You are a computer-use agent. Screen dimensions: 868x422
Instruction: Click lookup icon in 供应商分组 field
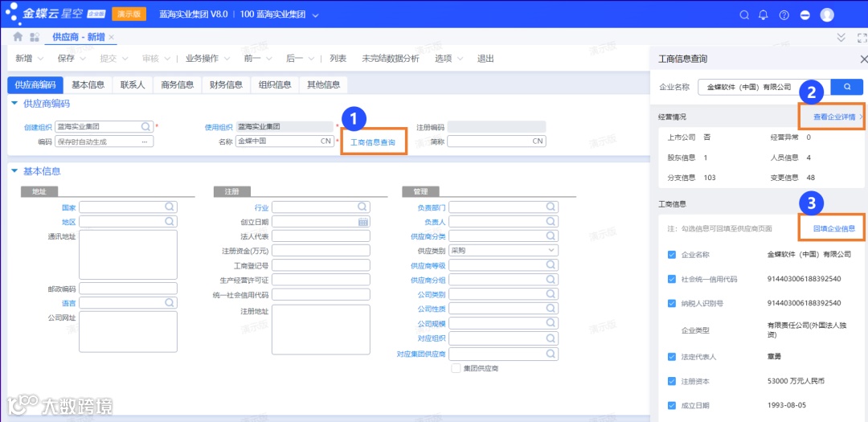pos(551,280)
